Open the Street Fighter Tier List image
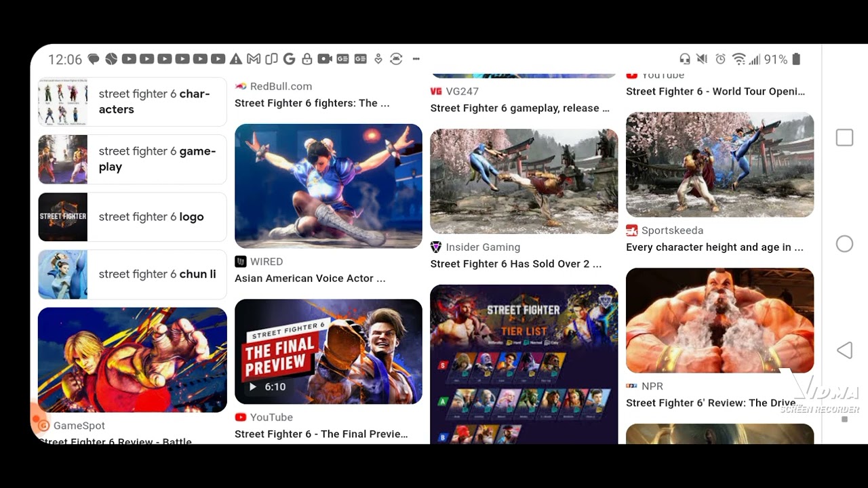 pyautogui.click(x=524, y=364)
